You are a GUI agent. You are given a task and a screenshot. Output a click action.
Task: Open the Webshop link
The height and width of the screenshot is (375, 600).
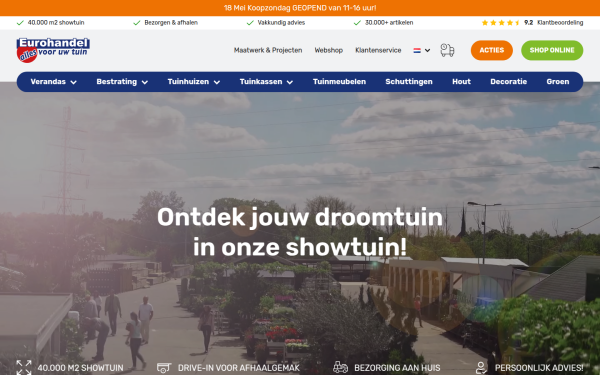click(x=329, y=50)
